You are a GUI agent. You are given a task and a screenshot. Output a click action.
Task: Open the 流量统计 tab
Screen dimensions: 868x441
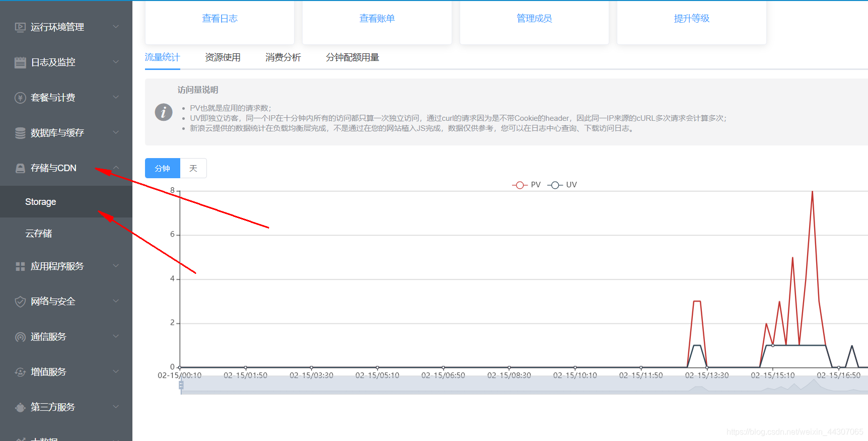pos(162,57)
